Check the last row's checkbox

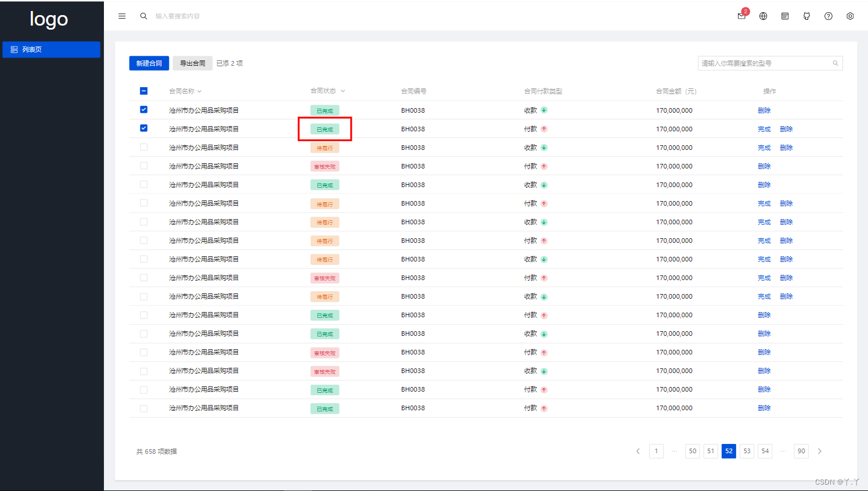point(143,408)
